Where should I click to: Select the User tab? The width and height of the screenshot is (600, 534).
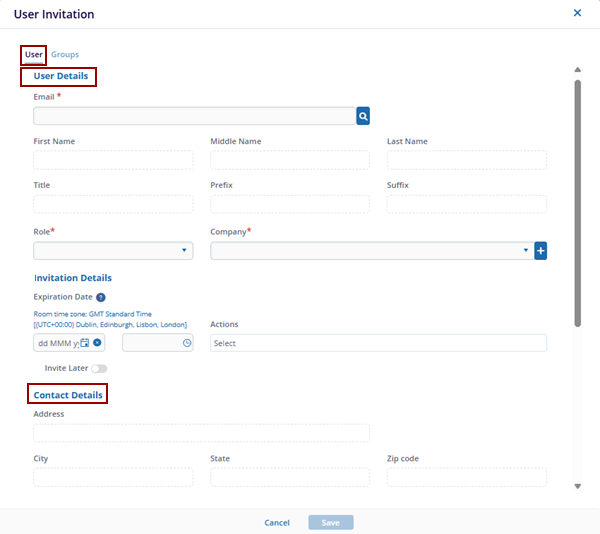(x=34, y=54)
